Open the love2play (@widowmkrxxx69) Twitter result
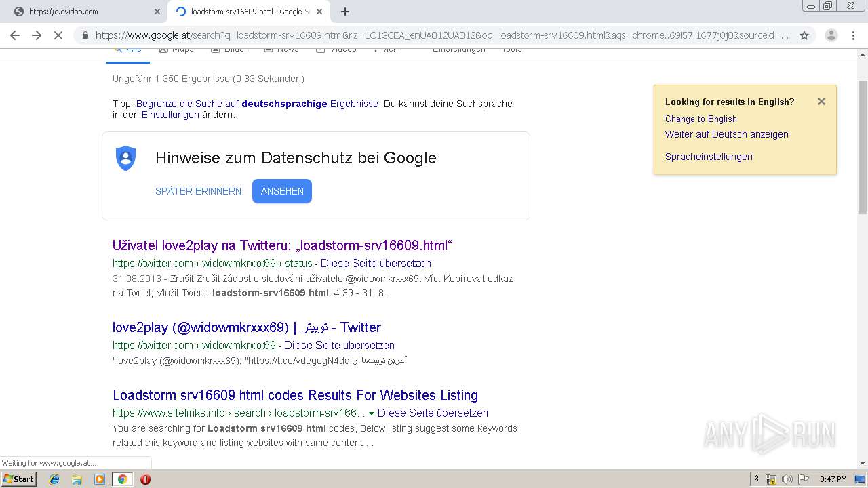This screenshot has width=868, height=488. tap(247, 327)
